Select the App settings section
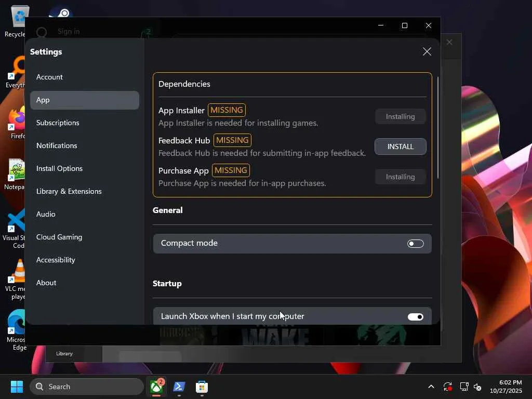532x399 pixels. click(x=85, y=100)
